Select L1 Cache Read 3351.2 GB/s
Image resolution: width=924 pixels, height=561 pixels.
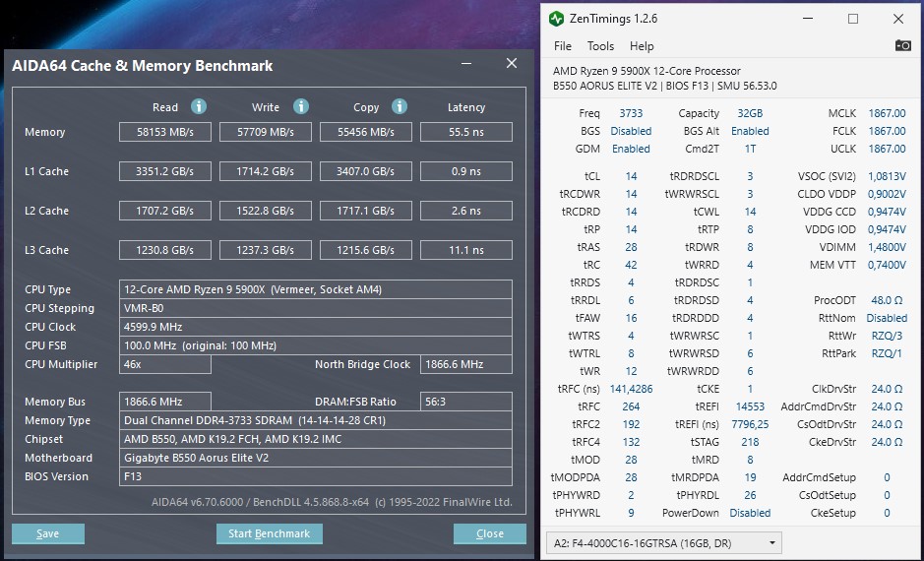(165, 171)
